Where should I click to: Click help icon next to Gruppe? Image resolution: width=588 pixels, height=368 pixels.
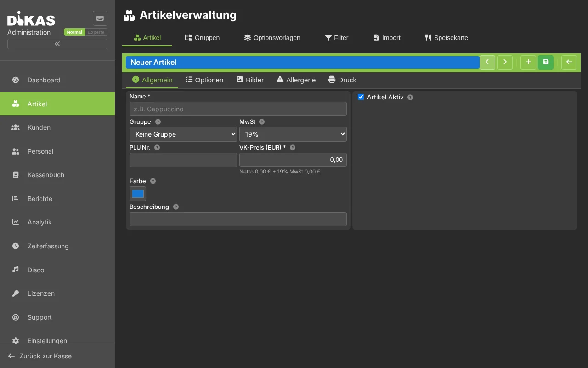click(x=158, y=122)
